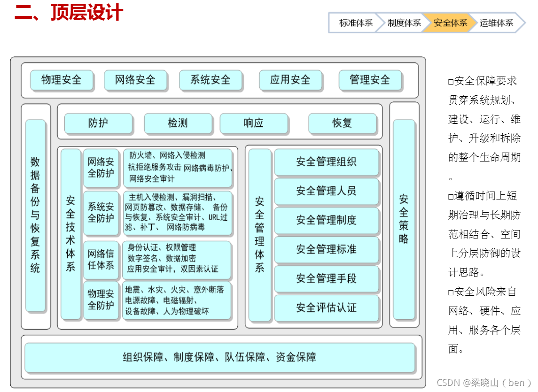Click the 二、顶层设计 heading
The image size is (538, 392).
[x=69, y=12]
